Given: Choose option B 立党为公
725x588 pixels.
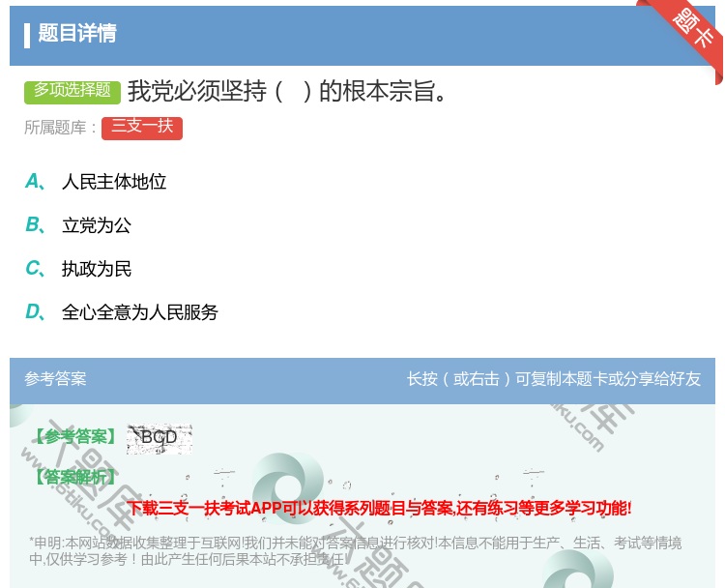Looking at the screenshot, I should (78, 225).
